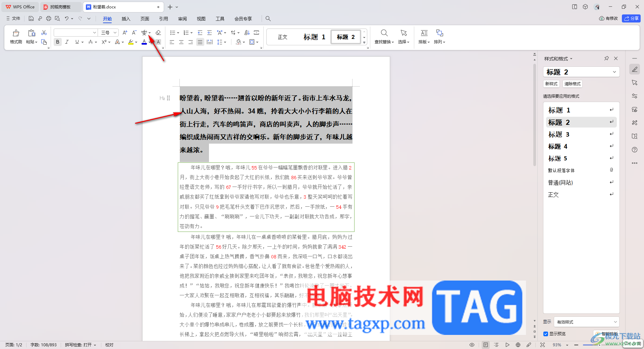Open the 找稻壳模板 tab in the title bar
Viewport: 644px width, 349px height.
coord(60,7)
